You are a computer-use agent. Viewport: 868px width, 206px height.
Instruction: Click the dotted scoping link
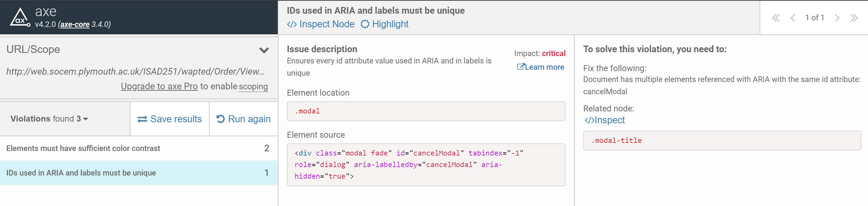pyautogui.click(x=253, y=86)
